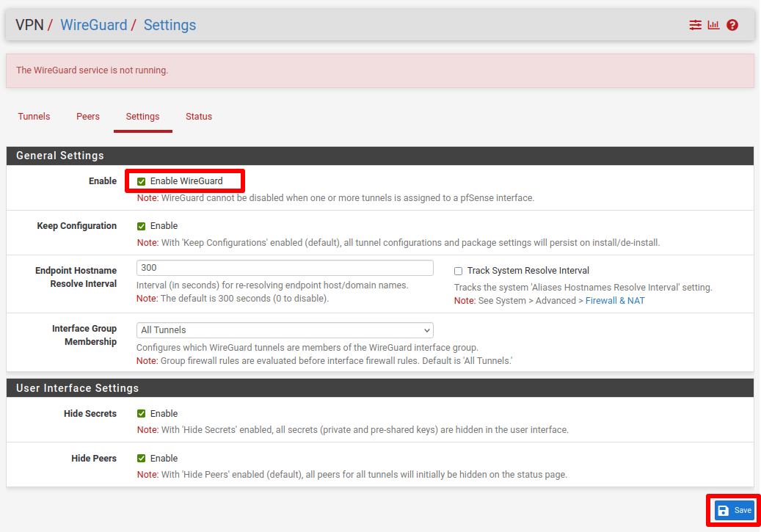Image resolution: width=761 pixels, height=532 pixels.
Task: Switch to the Status tab
Action: click(199, 117)
